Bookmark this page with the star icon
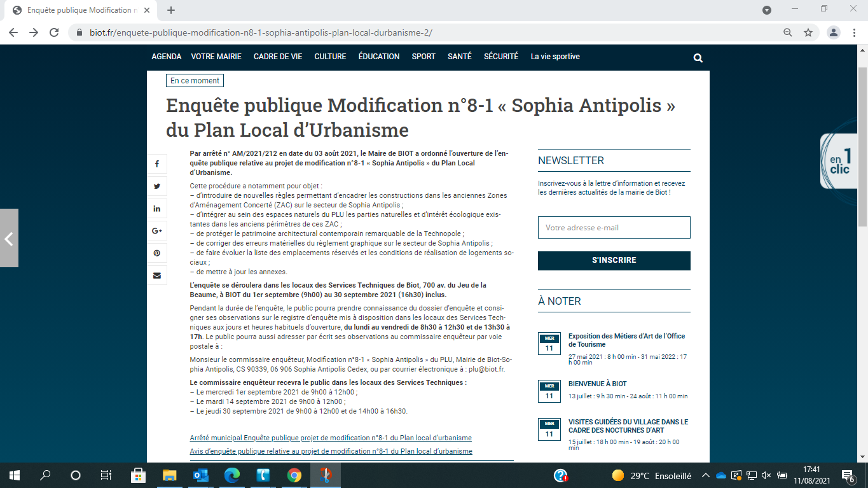868x488 pixels. (x=808, y=32)
